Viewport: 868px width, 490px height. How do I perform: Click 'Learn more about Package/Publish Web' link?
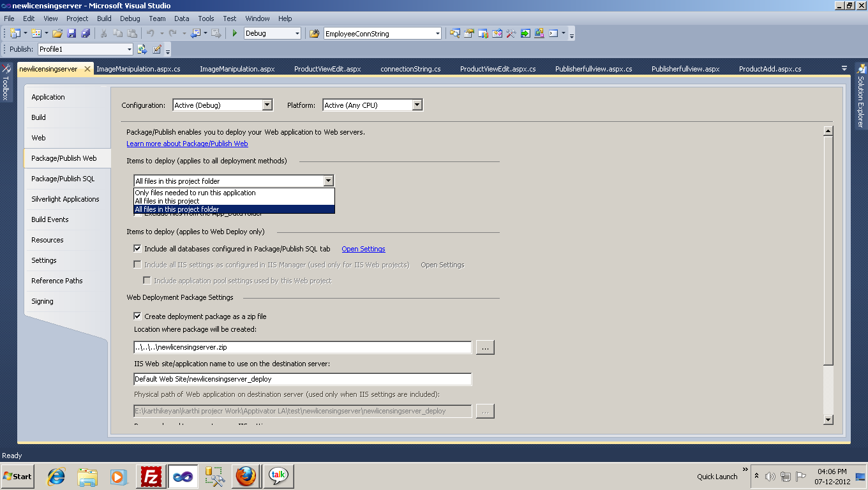point(187,144)
